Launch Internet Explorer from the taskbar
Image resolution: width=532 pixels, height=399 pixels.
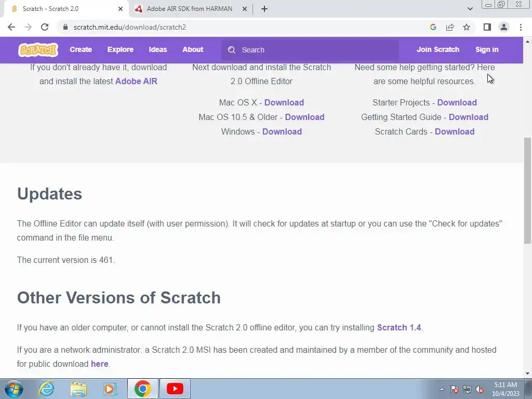pos(46,389)
